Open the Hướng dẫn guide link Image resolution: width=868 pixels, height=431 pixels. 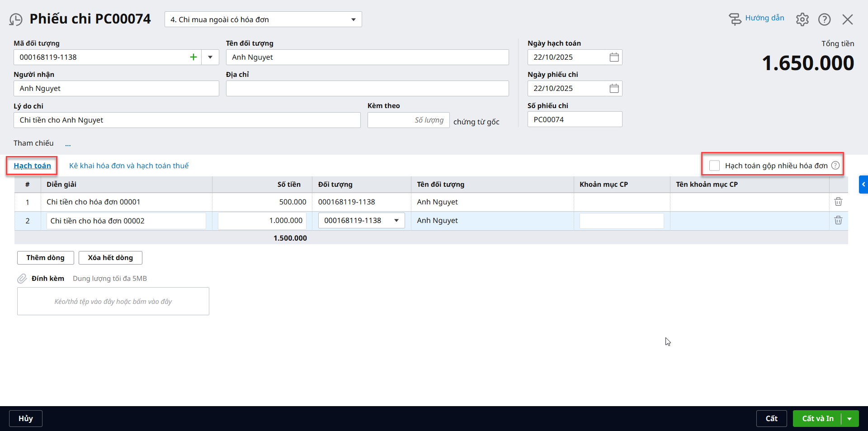764,18
